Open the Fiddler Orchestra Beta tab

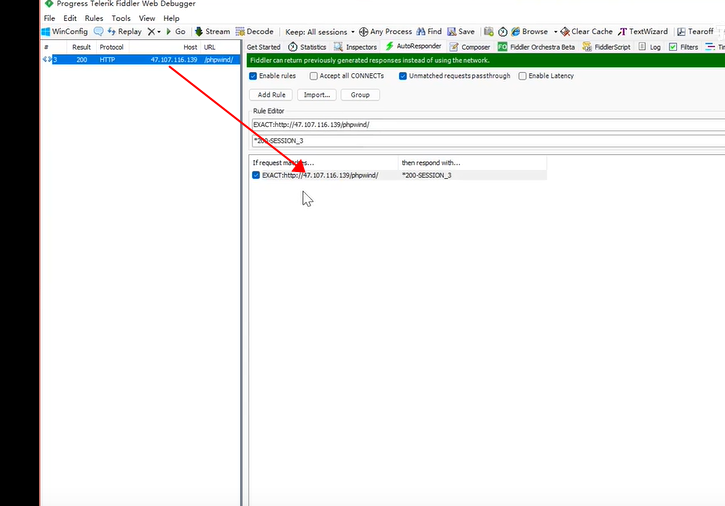(536, 47)
